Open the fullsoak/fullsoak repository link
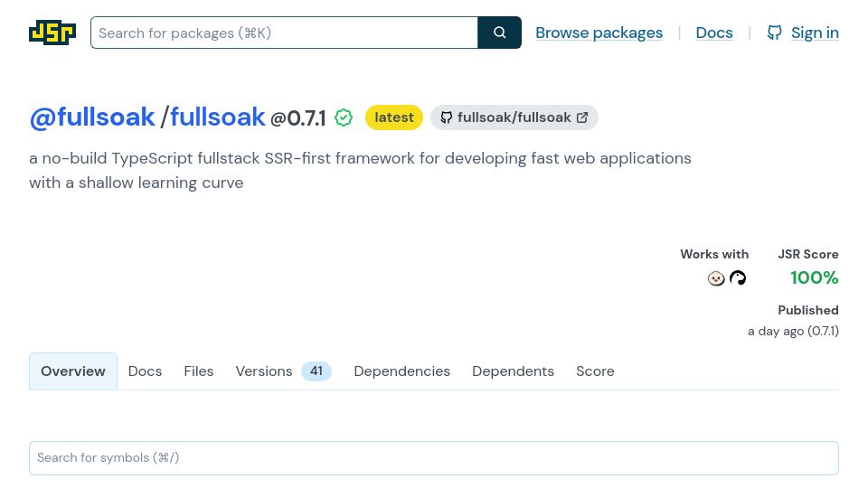 click(x=514, y=117)
